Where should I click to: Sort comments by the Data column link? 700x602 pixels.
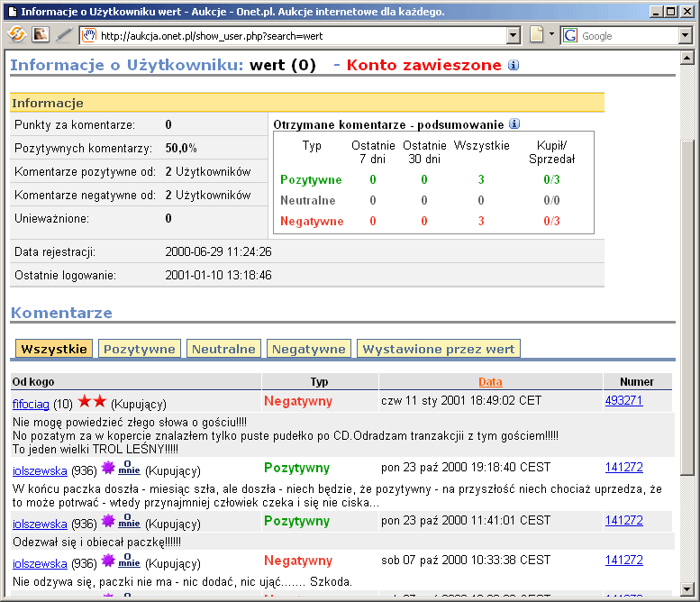click(490, 382)
